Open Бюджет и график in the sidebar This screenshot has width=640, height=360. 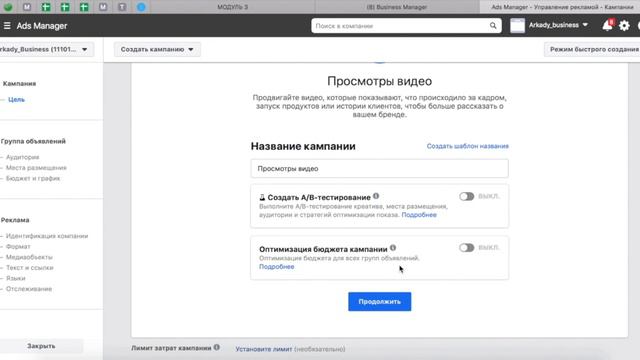coord(33,178)
